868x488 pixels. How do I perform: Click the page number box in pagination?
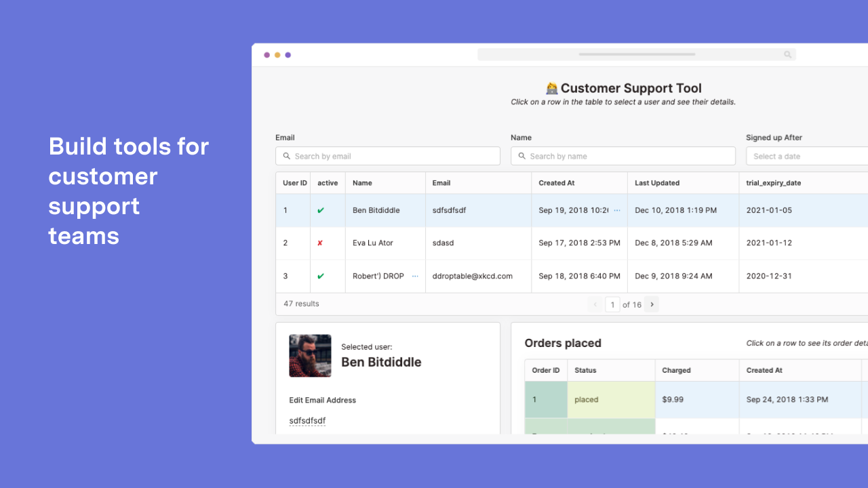(x=612, y=305)
